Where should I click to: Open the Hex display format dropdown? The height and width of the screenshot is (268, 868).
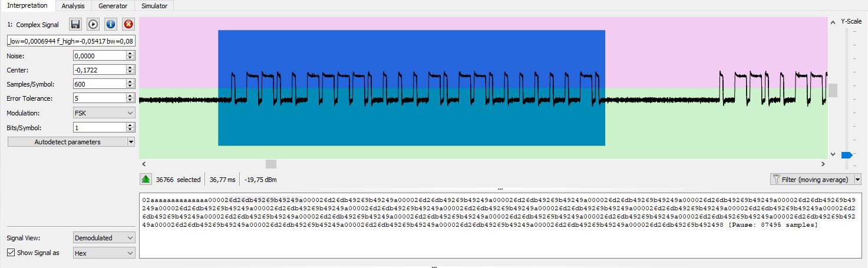(104, 253)
